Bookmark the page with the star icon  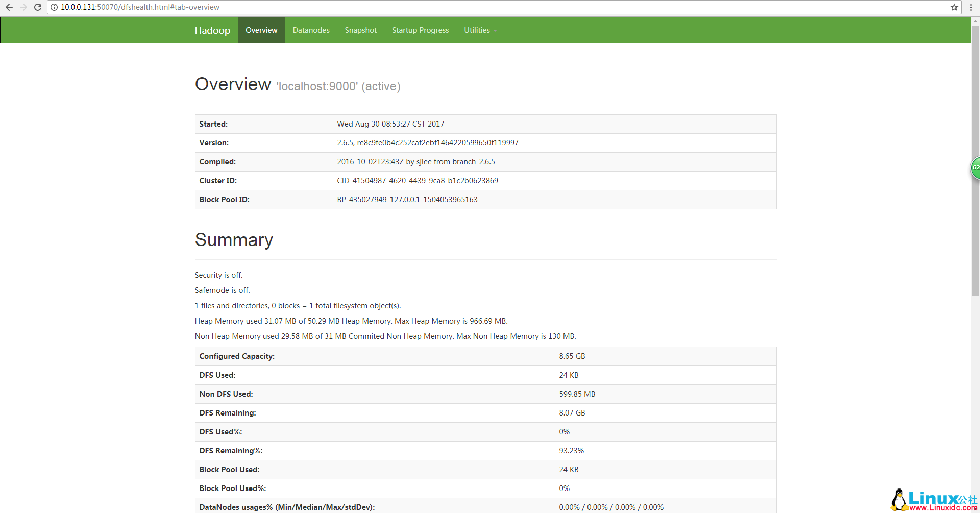(954, 7)
